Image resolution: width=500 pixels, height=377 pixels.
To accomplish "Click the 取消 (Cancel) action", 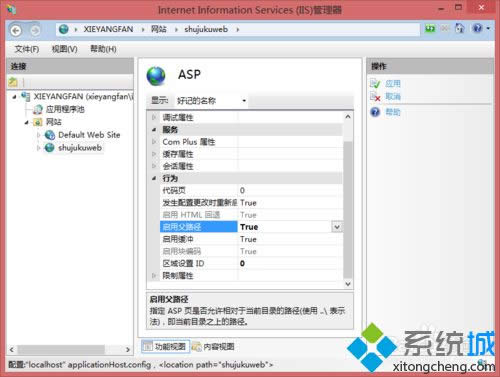I will click(x=393, y=97).
